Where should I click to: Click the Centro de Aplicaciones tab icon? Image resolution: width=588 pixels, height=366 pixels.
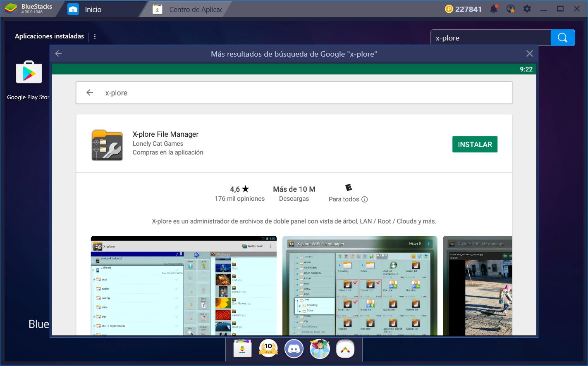(x=158, y=9)
